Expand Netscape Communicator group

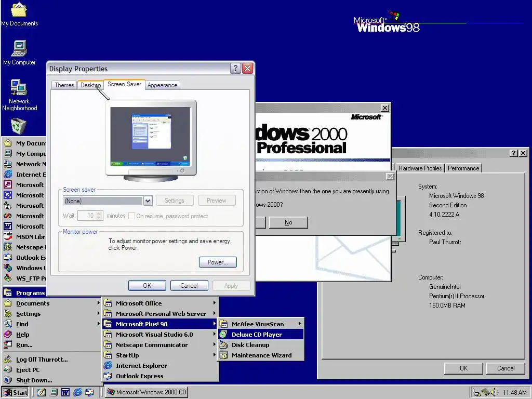coord(160,345)
